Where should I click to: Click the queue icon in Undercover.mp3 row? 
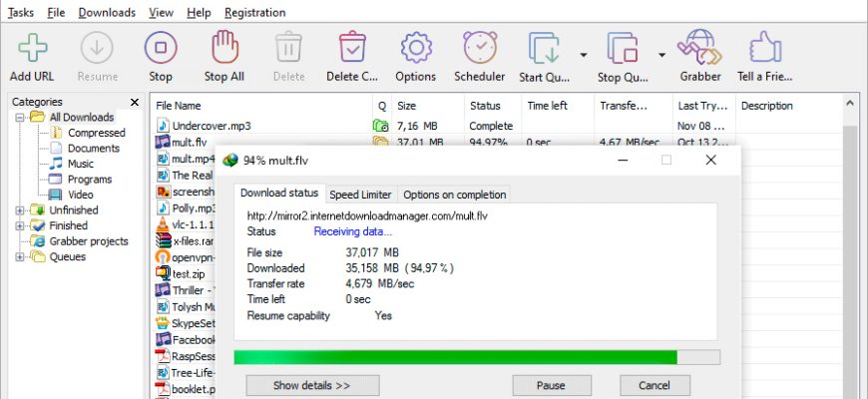[381, 126]
